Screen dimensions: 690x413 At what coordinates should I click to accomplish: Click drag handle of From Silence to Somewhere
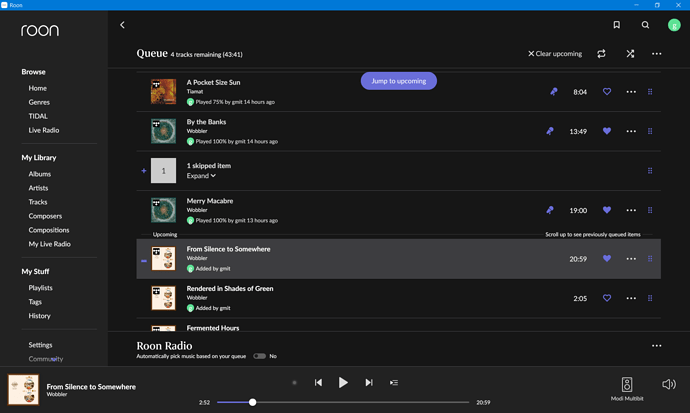(650, 259)
